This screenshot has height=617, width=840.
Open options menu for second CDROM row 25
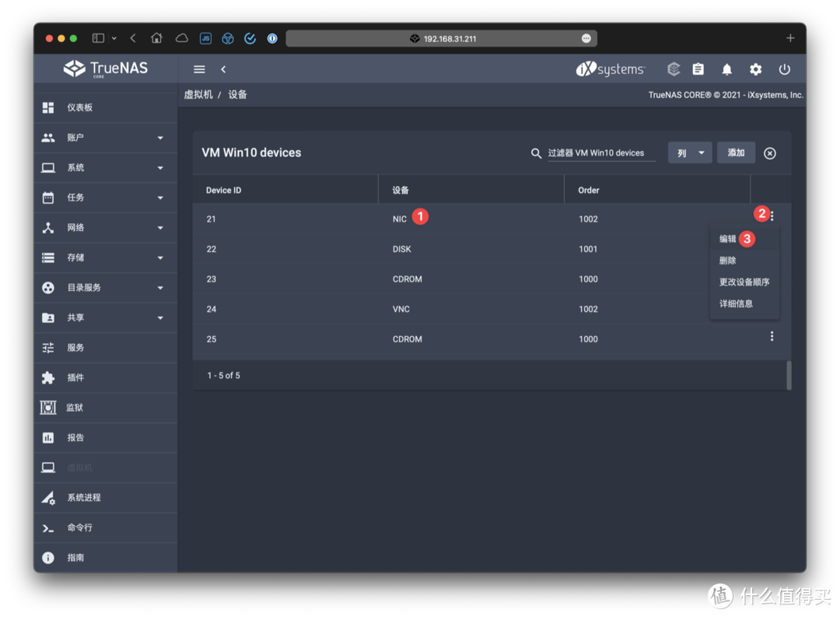772,336
